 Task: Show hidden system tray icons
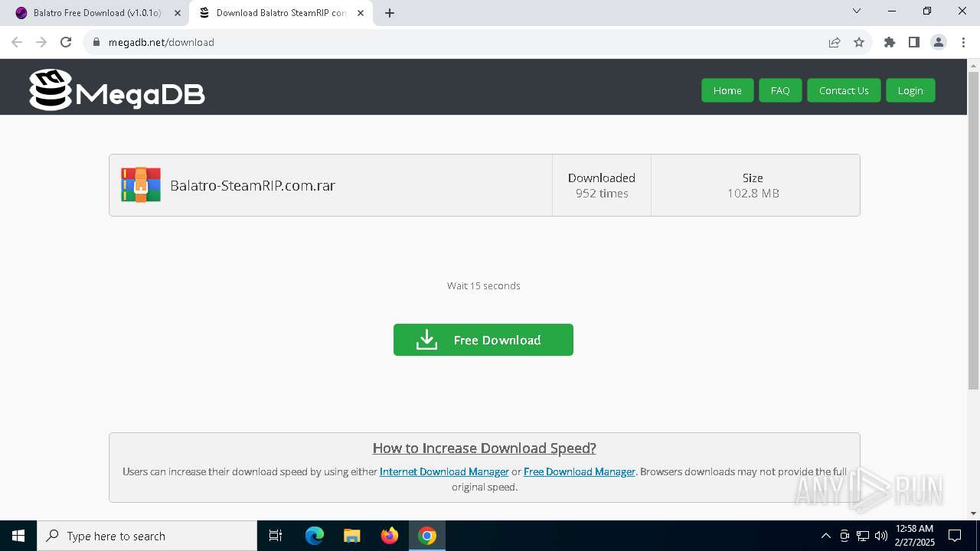click(x=825, y=536)
